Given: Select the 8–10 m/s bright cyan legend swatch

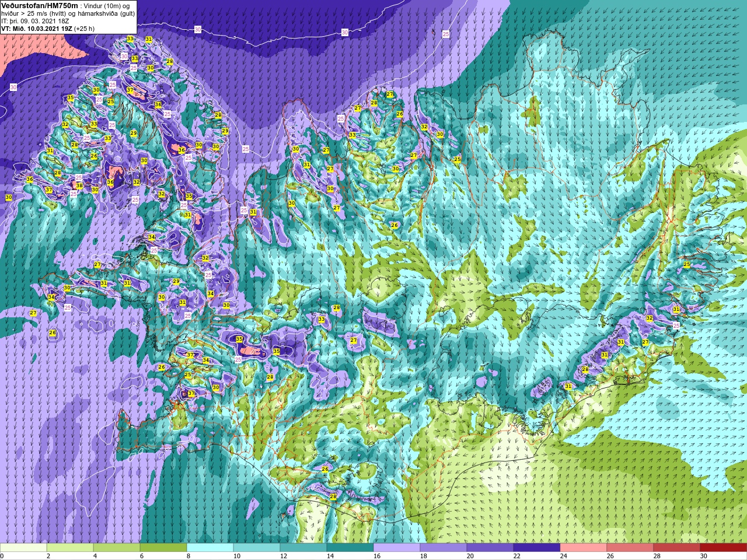Looking at the screenshot, I should [x=210, y=548].
